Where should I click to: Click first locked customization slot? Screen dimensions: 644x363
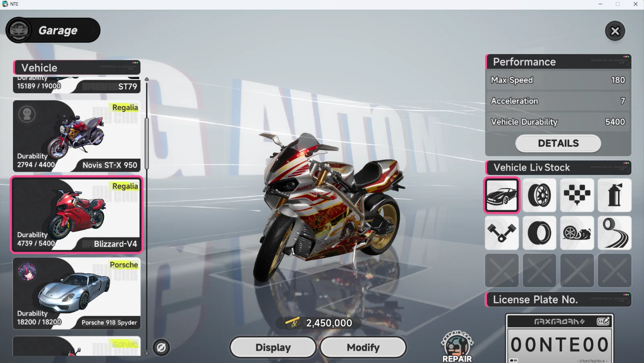501,270
